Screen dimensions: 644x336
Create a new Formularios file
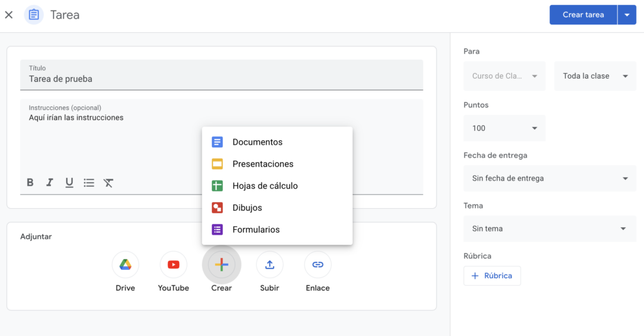click(277, 229)
